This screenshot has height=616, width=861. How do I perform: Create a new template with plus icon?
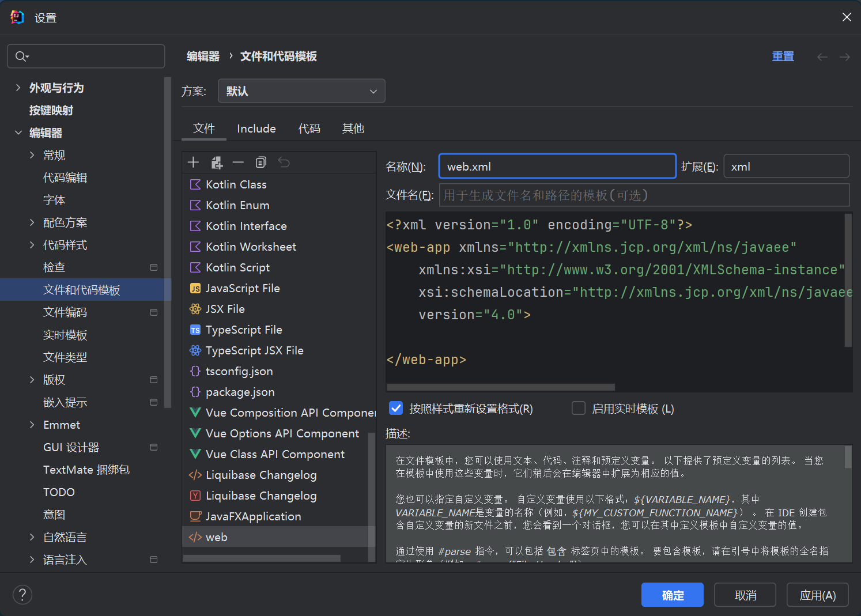coord(193,162)
